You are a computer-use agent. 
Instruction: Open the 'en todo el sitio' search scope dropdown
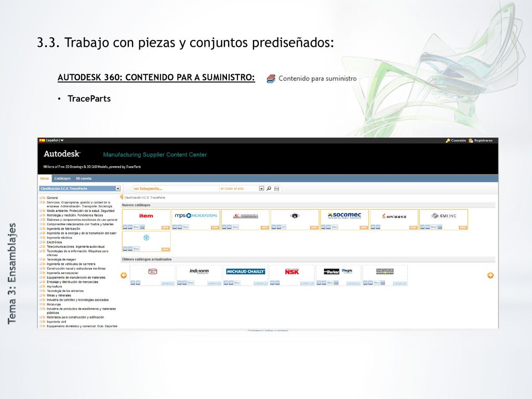(262, 188)
